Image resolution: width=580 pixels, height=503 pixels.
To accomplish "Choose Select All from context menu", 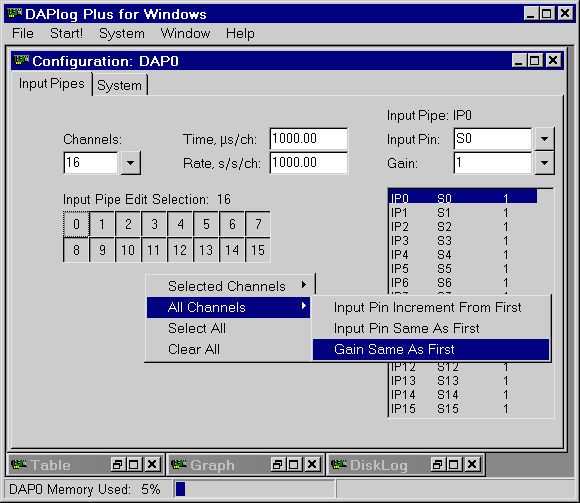I will tap(228, 328).
